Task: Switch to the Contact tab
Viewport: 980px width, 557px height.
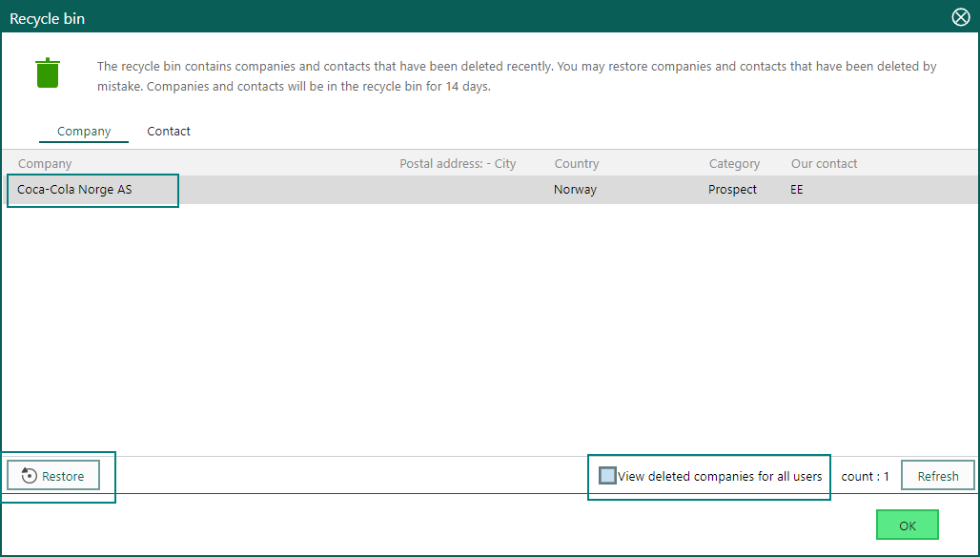Action: [169, 132]
